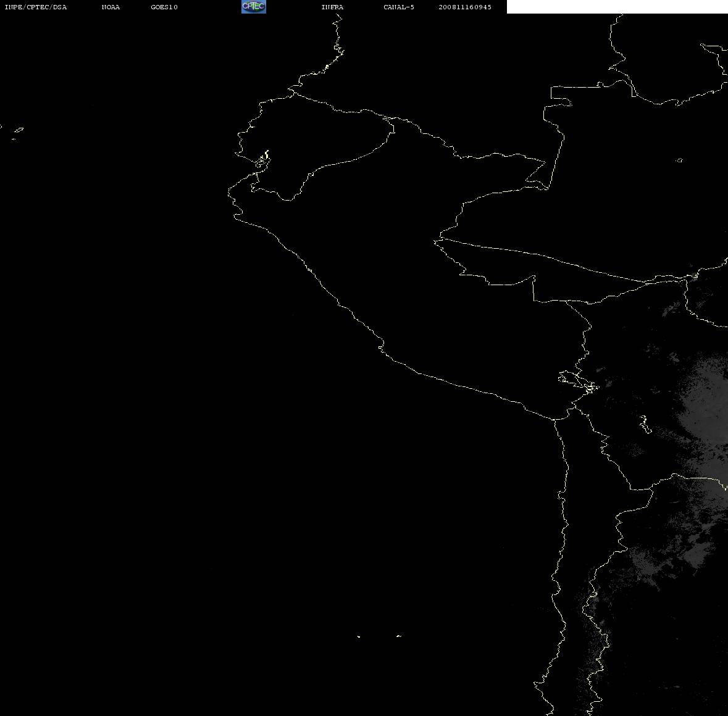Viewport: 728px width, 716px height.
Task: Click the CANAL-5 channel label
Action: 399,7
